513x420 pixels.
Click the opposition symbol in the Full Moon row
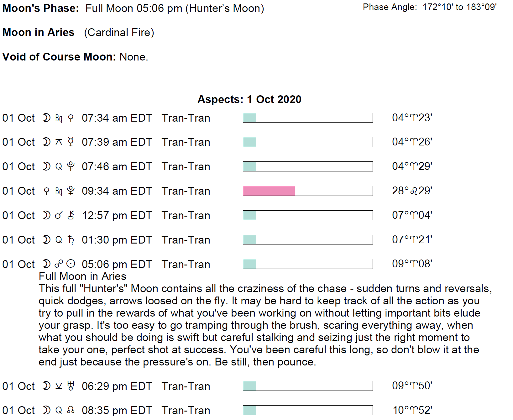pyautogui.click(x=59, y=264)
